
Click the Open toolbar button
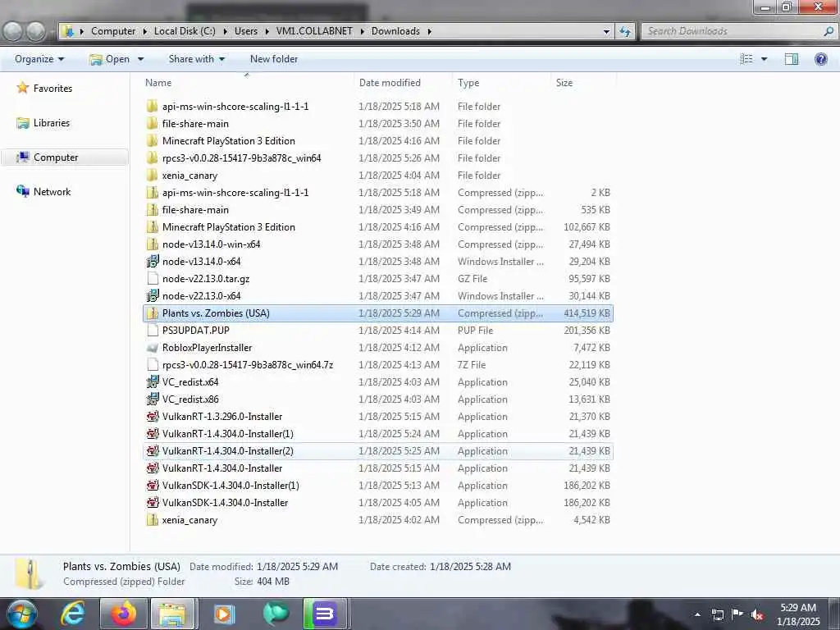pyautogui.click(x=110, y=59)
